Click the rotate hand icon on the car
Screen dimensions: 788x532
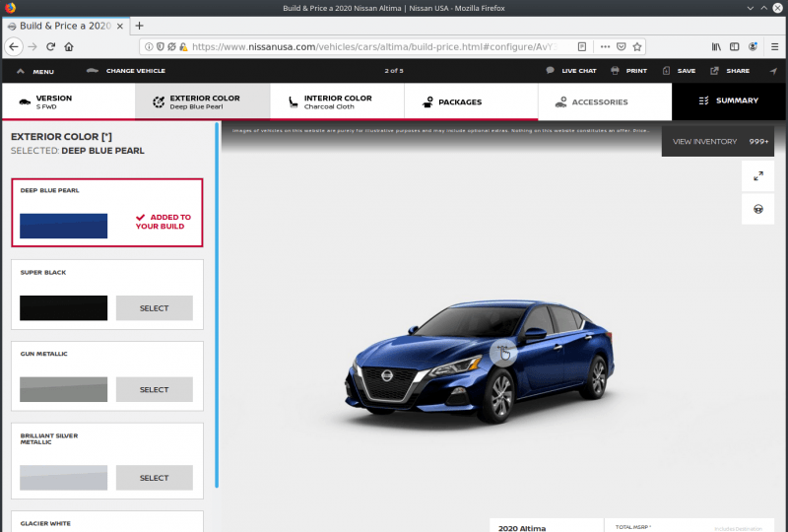coord(503,353)
